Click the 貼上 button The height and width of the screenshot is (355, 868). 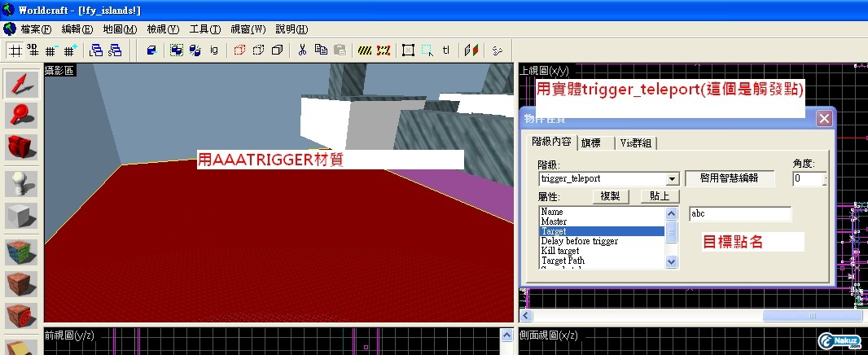coord(660,196)
